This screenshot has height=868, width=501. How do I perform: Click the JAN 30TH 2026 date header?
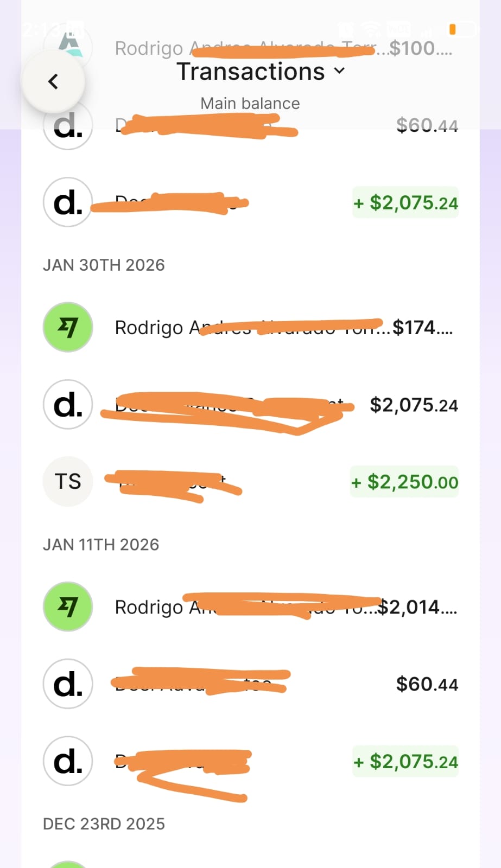(x=104, y=265)
